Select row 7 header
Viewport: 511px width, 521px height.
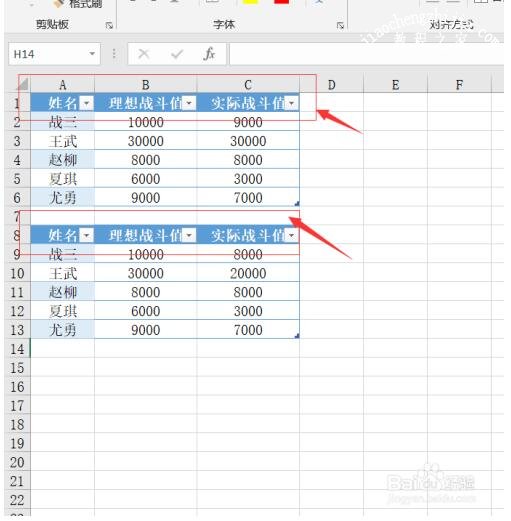pyautogui.click(x=17, y=217)
